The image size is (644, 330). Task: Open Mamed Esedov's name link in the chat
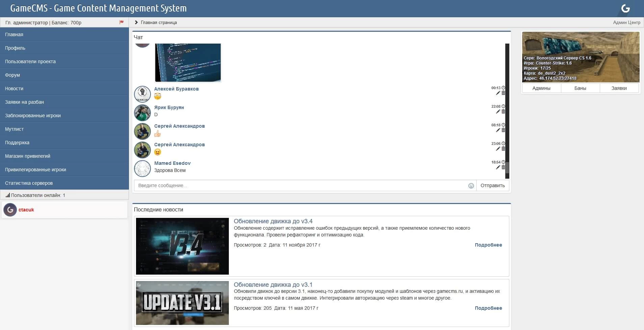[x=172, y=163]
